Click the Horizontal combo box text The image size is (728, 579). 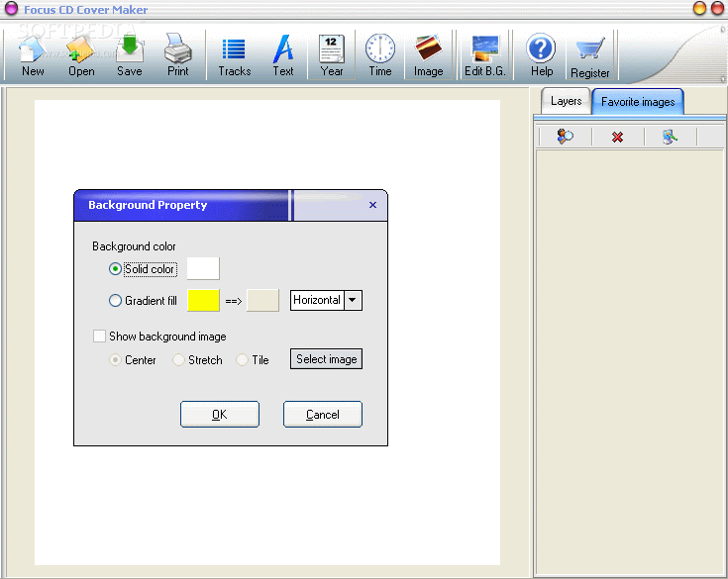coord(317,300)
